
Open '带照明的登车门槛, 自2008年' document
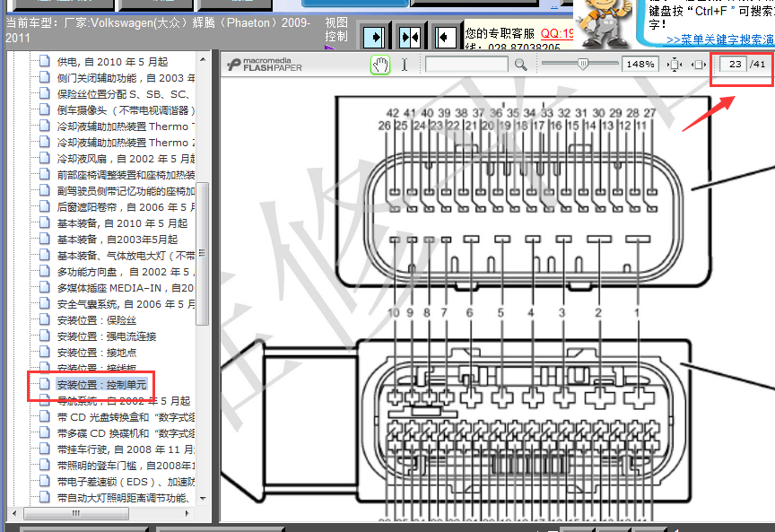(126, 466)
